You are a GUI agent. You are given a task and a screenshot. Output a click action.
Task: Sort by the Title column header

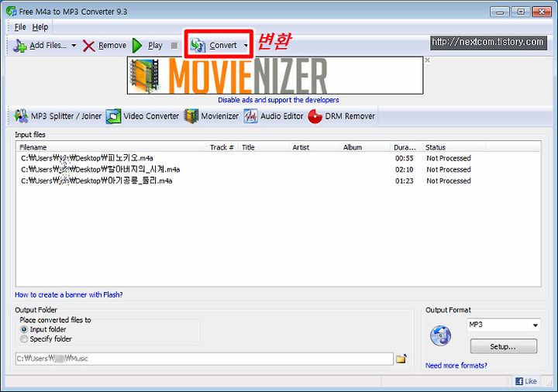click(263, 147)
